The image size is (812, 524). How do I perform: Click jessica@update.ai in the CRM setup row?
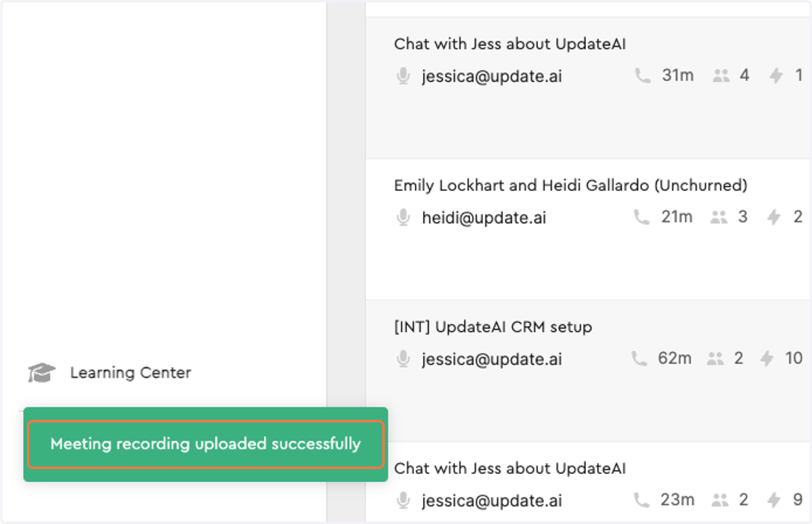tap(492, 359)
